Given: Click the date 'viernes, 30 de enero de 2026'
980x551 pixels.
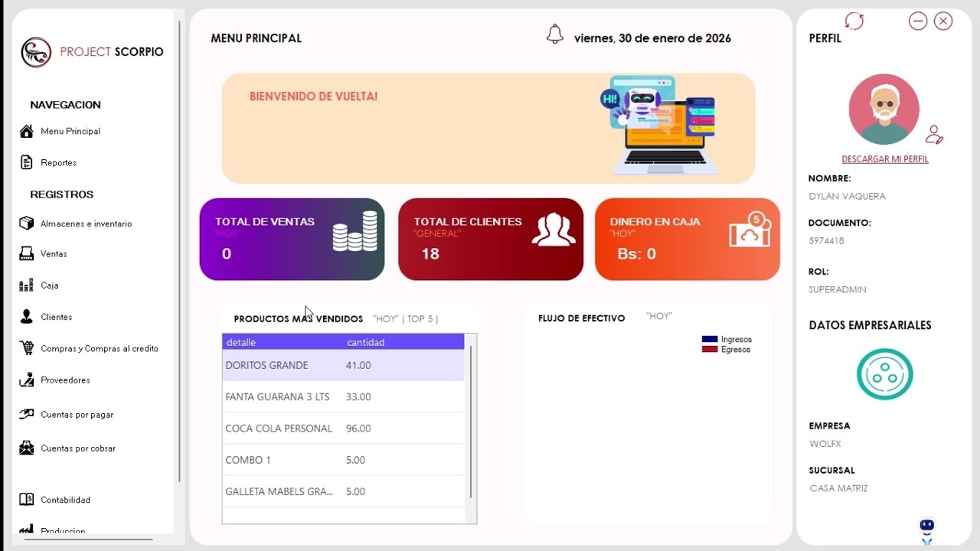Looking at the screenshot, I should click(652, 38).
